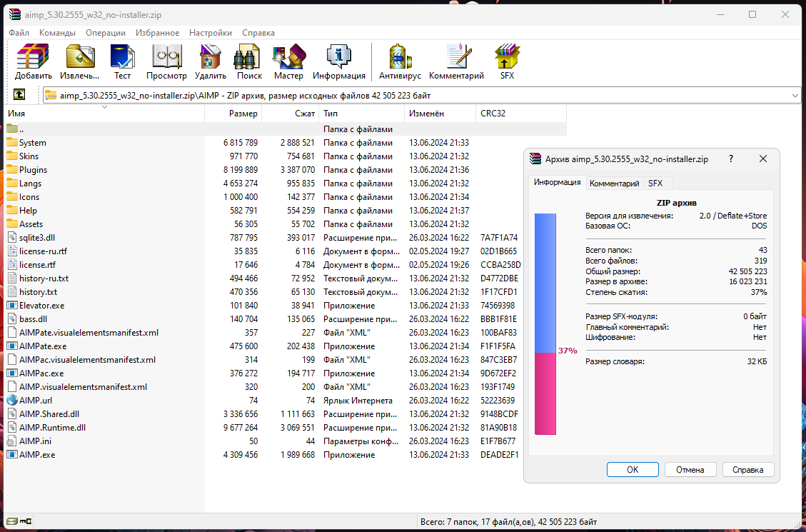
Task: Select the history-ru.txt file name
Action: click(x=44, y=278)
